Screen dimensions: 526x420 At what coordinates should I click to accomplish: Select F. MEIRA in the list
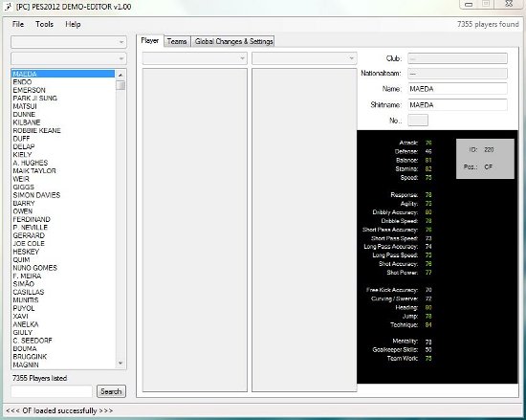(x=63, y=276)
